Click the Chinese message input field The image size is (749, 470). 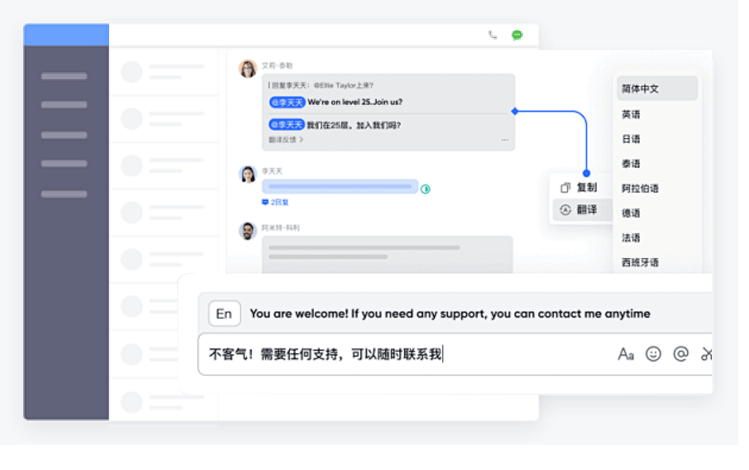point(406,354)
